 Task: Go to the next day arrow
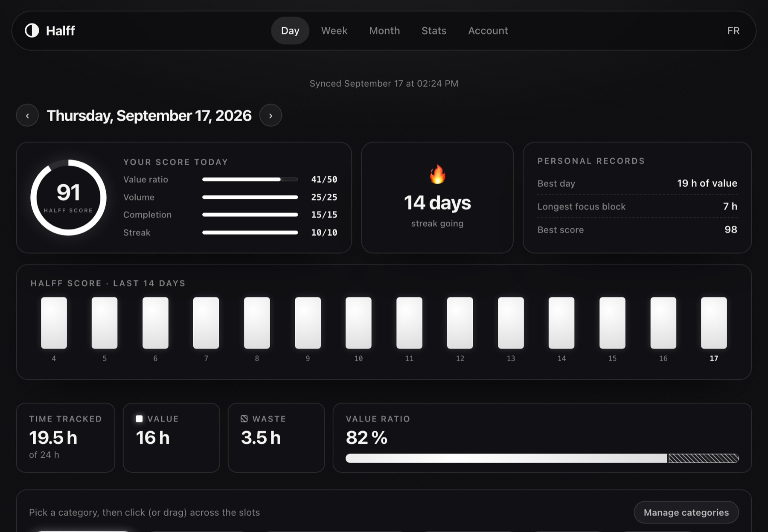click(271, 116)
